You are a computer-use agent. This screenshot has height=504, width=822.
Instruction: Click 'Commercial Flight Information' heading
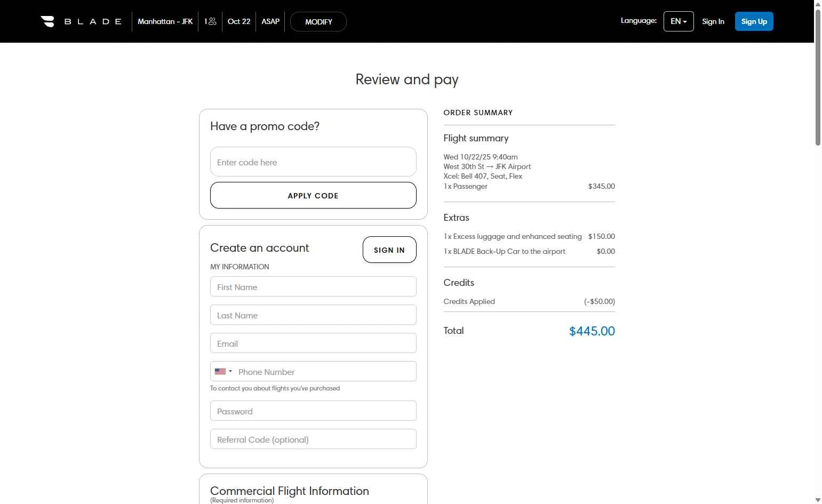click(x=290, y=491)
